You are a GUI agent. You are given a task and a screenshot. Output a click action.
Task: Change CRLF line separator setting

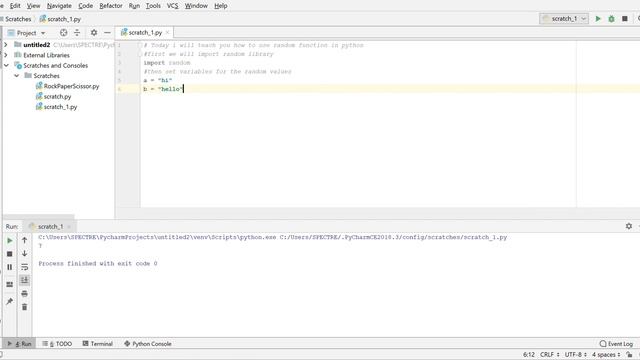(550, 355)
